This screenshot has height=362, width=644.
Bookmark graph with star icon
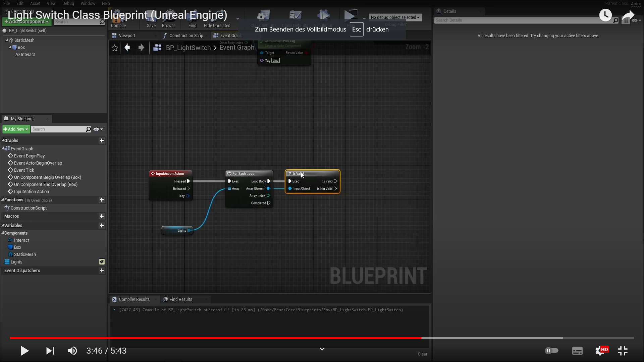coord(115,48)
